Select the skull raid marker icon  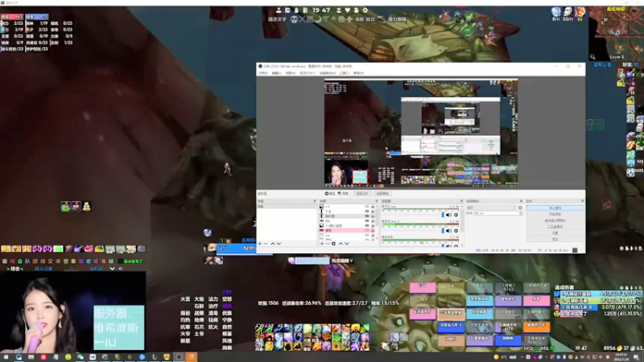(x=294, y=19)
